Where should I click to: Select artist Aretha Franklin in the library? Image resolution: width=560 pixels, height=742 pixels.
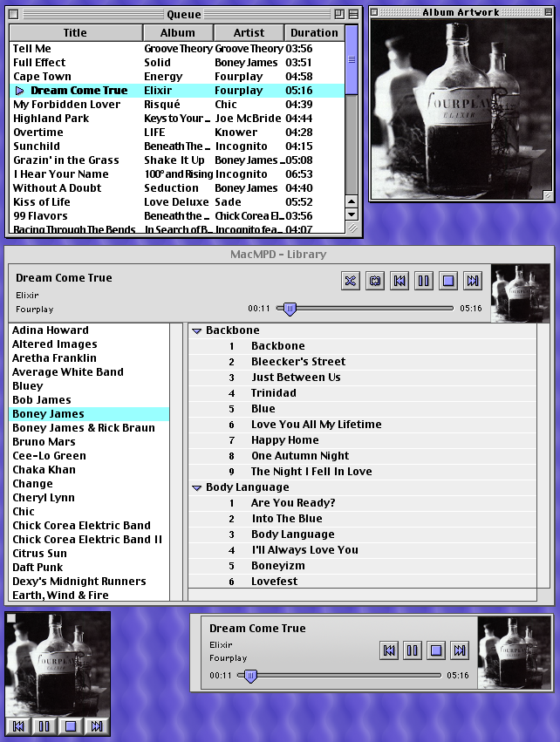89,358
